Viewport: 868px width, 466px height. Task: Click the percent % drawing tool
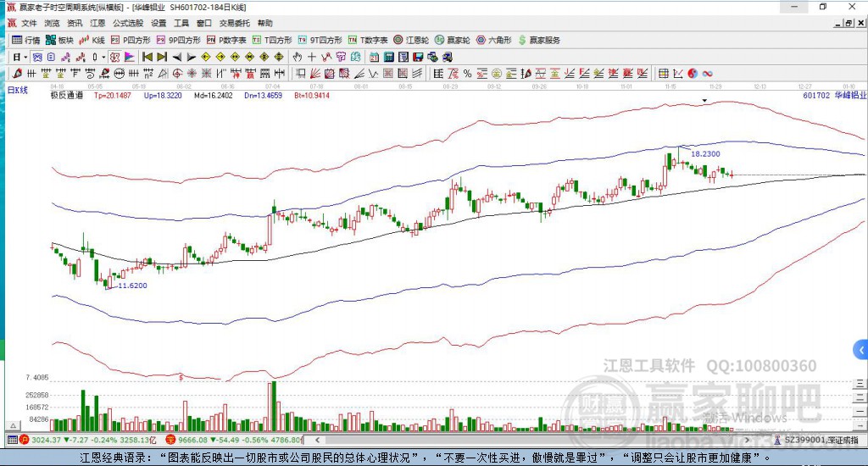pos(467,74)
